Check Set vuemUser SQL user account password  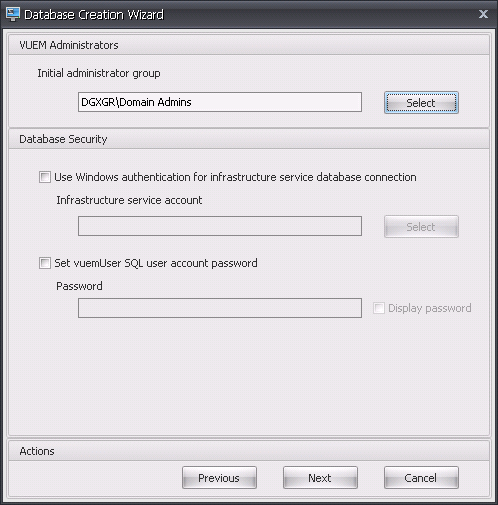point(45,263)
